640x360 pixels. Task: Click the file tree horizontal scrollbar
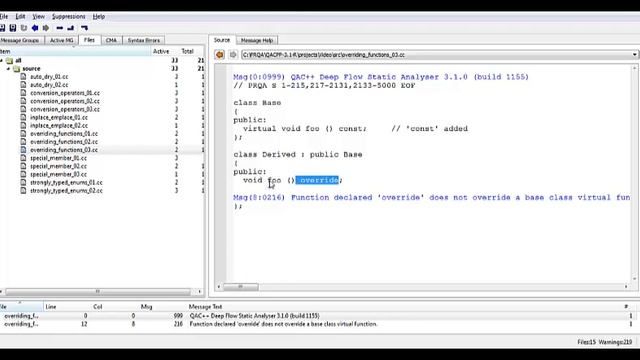pyautogui.click(x=98, y=291)
